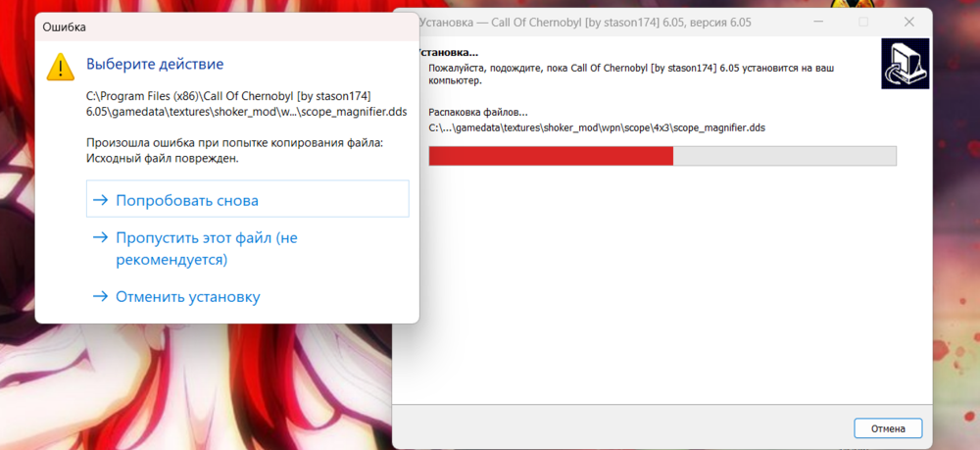Click the Распаковка файлов... status label
The image size is (980, 450).
(478, 113)
